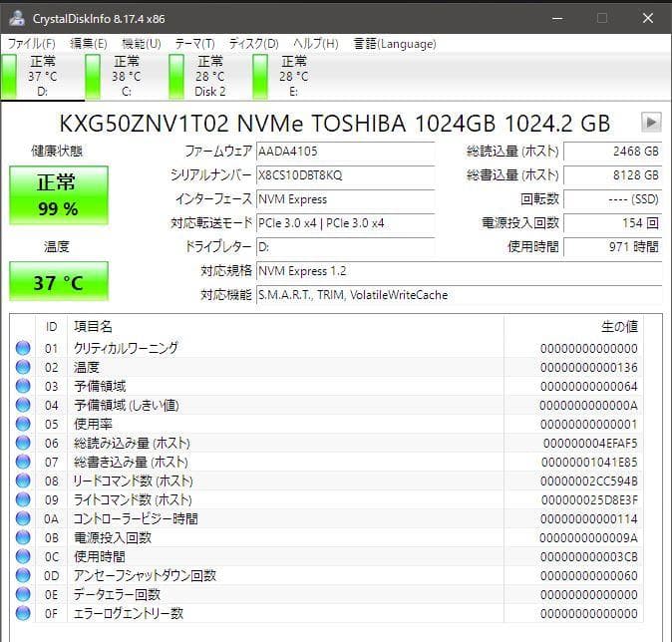Click status icon for データエラー回数 row
672x642 pixels.
[23, 594]
